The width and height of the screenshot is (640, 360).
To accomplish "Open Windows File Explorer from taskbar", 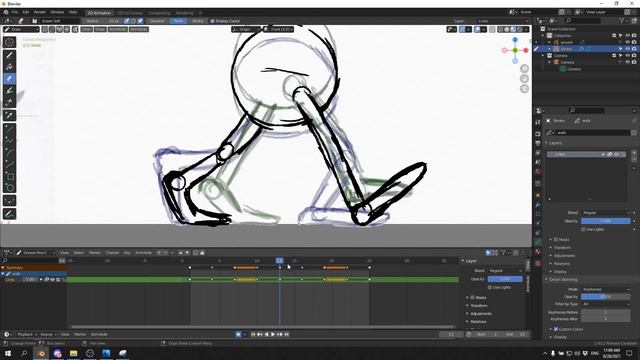I will 73,353.
